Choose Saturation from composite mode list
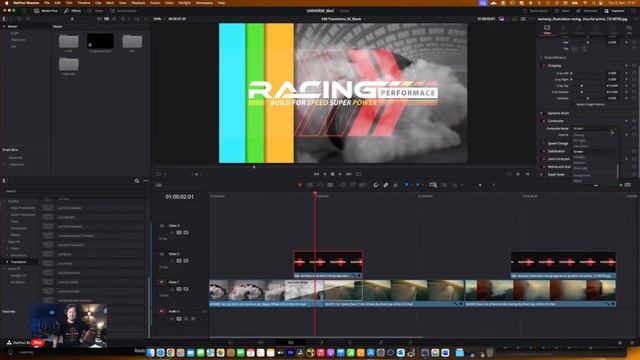The height and width of the screenshot is (360, 640). [581, 146]
